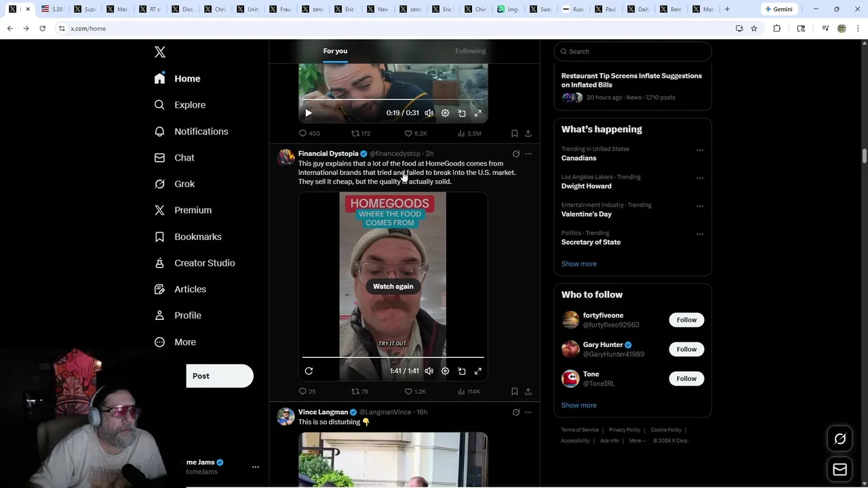868x488 pixels.
Task: Open floating messages envelope button
Action: point(840,469)
